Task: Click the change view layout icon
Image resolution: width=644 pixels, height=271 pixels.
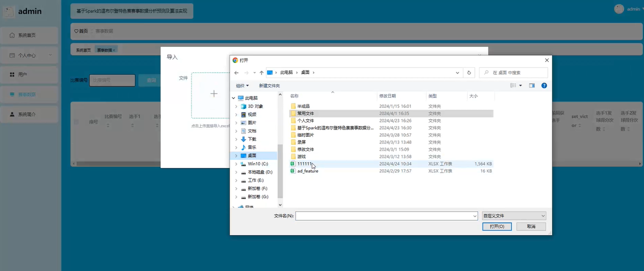Action: (x=513, y=86)
